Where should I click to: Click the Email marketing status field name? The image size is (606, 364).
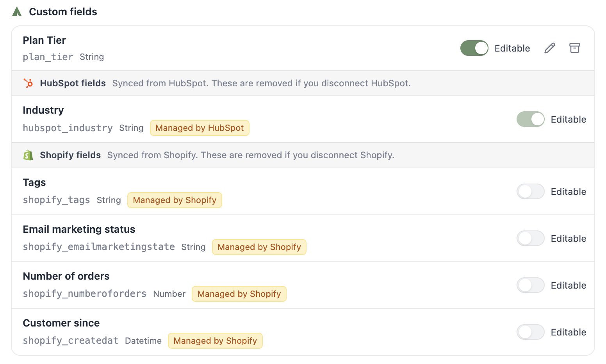coord(79,229)
